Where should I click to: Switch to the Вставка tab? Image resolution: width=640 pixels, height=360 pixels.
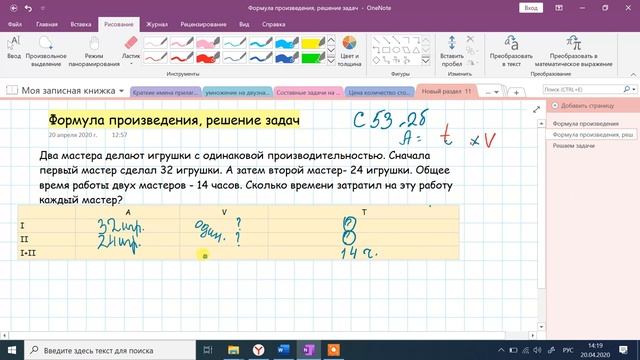click(81, 24)
